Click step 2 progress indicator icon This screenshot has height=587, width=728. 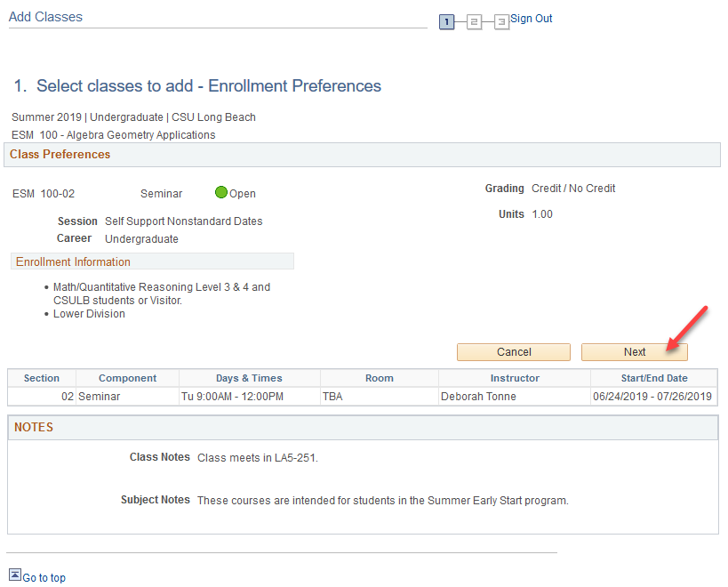[474, 22]
